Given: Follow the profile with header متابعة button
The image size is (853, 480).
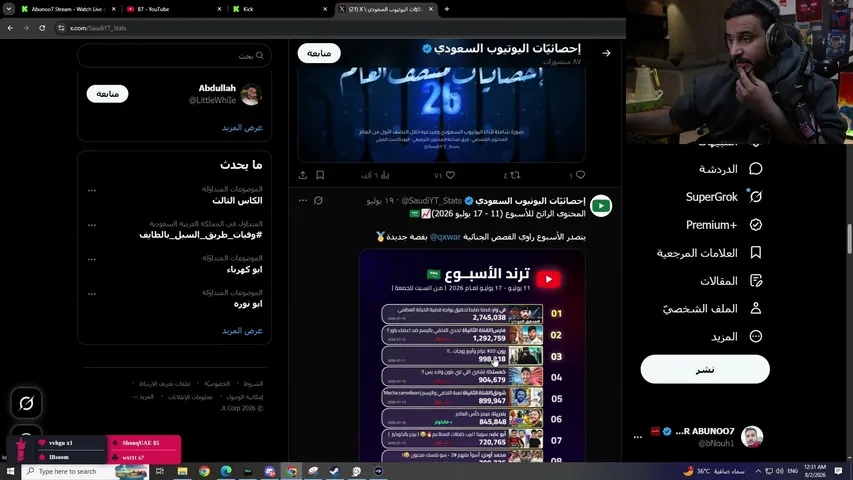Looking at the screenshot, I should (319, 53).
